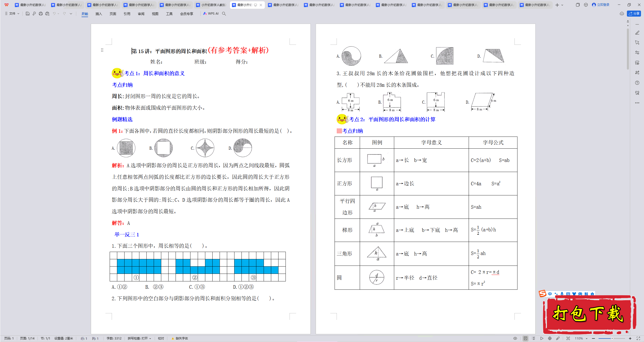This screenshot has height=342, width=644.
Task: Click zoom in plus button
Action: coord(630,338)
